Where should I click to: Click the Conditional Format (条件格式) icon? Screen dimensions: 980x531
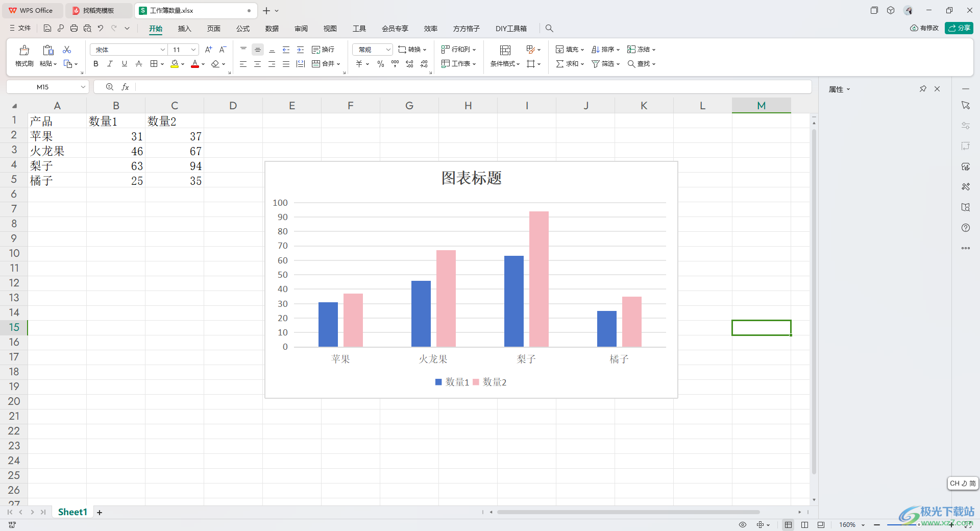505,50
